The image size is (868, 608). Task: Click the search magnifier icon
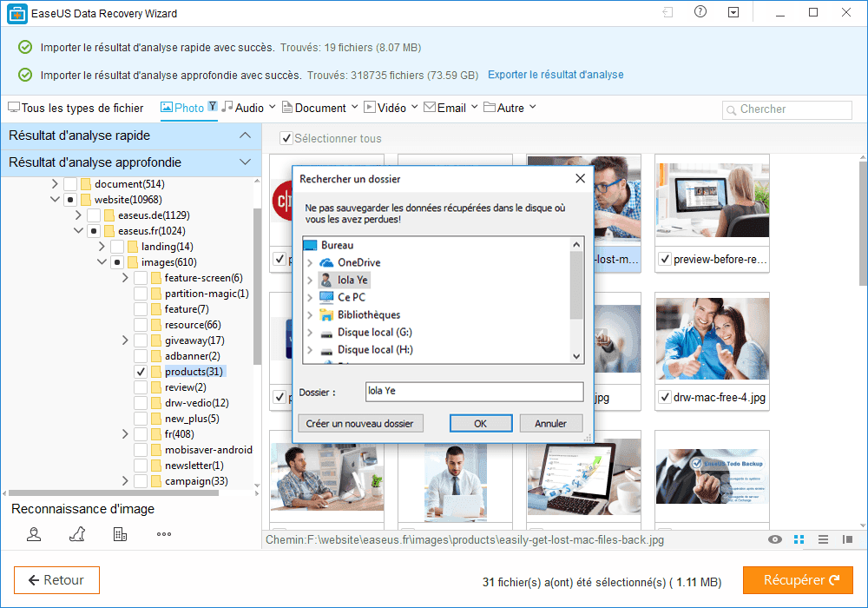click(x=731, y=109)
